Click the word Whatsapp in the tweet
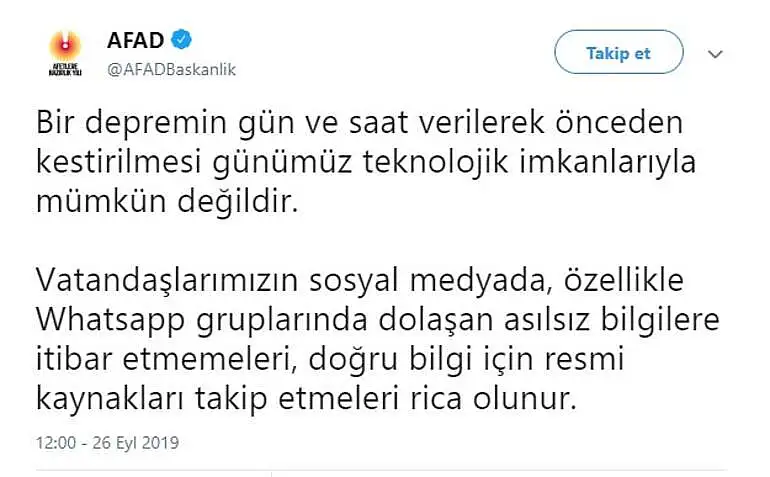 [110, 322]
